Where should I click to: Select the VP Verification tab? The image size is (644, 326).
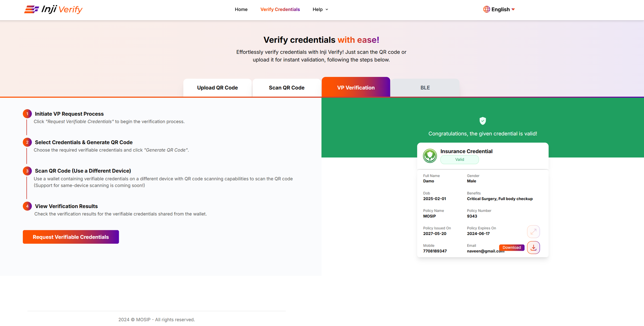[x=356, y=88]
